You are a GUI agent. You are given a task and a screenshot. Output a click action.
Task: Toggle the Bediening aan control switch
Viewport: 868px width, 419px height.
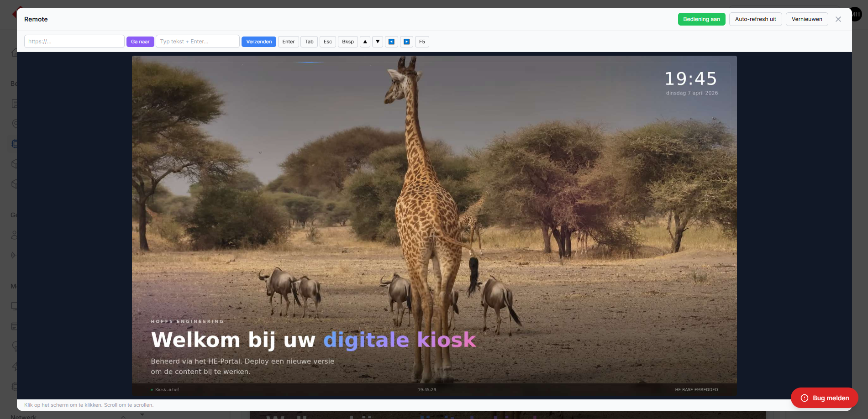(x=701, y=19)
